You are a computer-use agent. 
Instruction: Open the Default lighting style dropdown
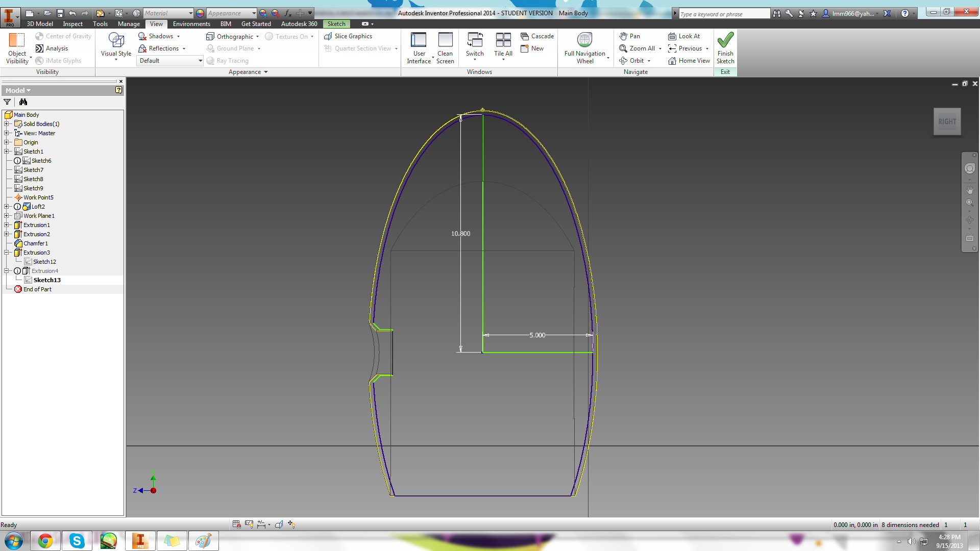click(170, 61)
